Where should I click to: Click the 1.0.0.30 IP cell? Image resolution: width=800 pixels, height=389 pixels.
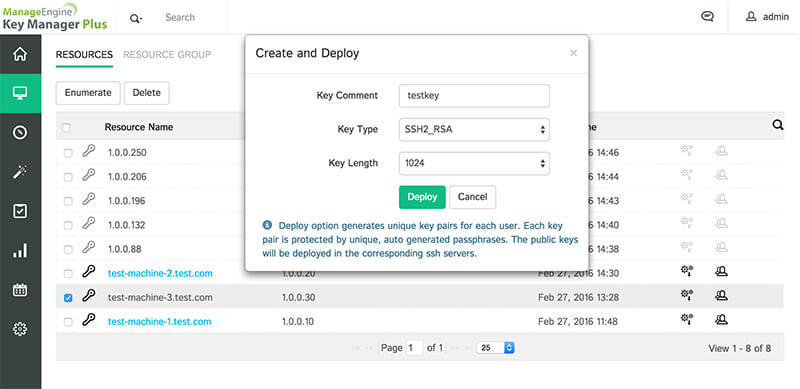(298, 297)
